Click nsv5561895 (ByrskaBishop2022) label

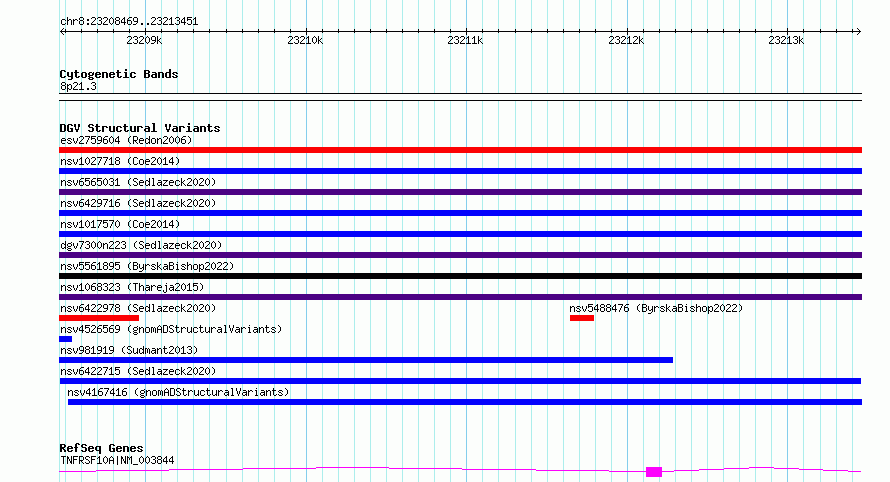click(147, 266)
